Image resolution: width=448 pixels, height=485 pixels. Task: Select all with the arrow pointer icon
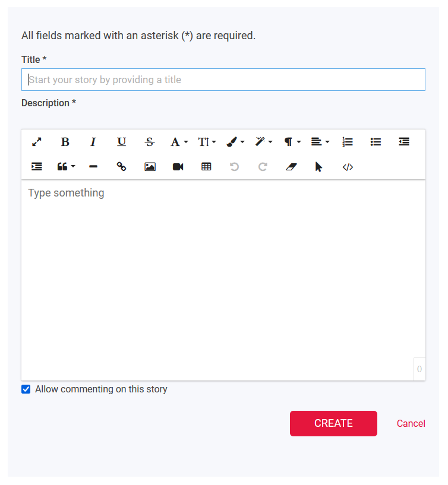pos(319,167)
